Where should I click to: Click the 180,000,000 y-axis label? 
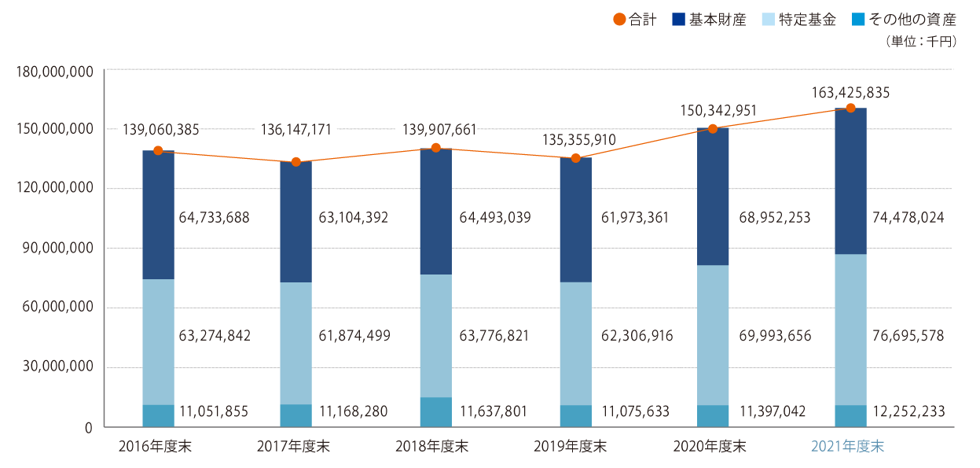[x=55, y=72]
